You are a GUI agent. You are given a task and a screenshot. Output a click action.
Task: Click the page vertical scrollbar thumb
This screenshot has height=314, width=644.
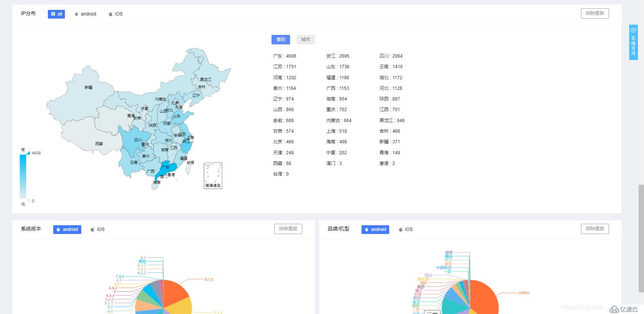(x=641, y=238)
